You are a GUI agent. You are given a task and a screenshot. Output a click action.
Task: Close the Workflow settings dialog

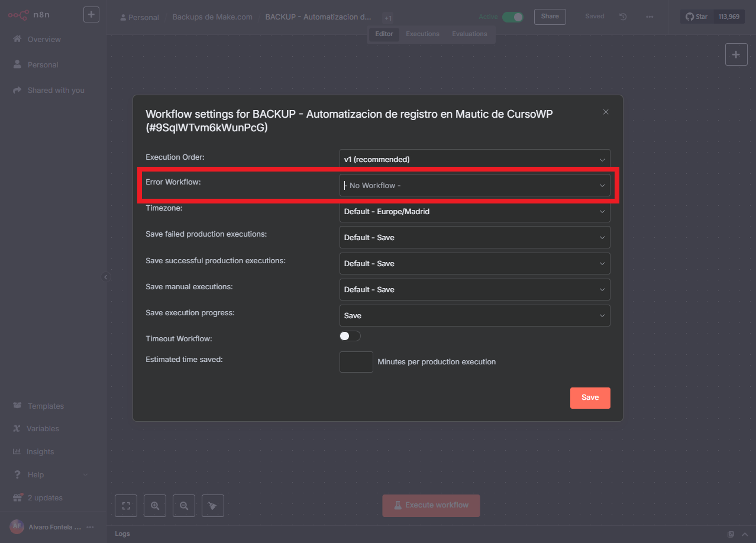pos(606,112)
